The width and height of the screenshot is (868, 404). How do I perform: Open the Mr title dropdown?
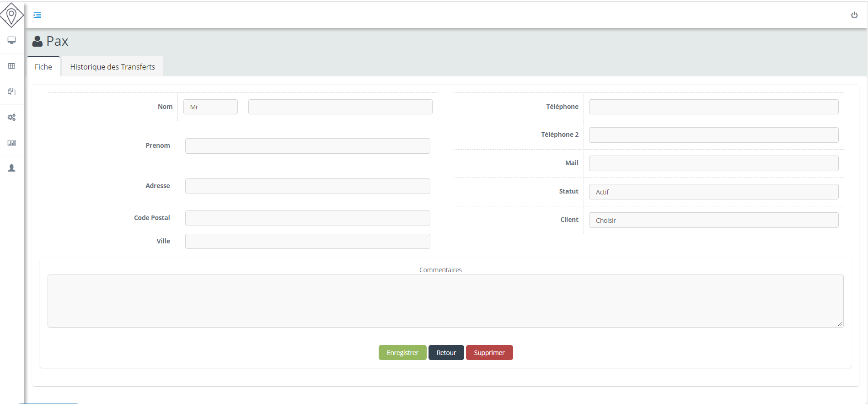point(210,107)
